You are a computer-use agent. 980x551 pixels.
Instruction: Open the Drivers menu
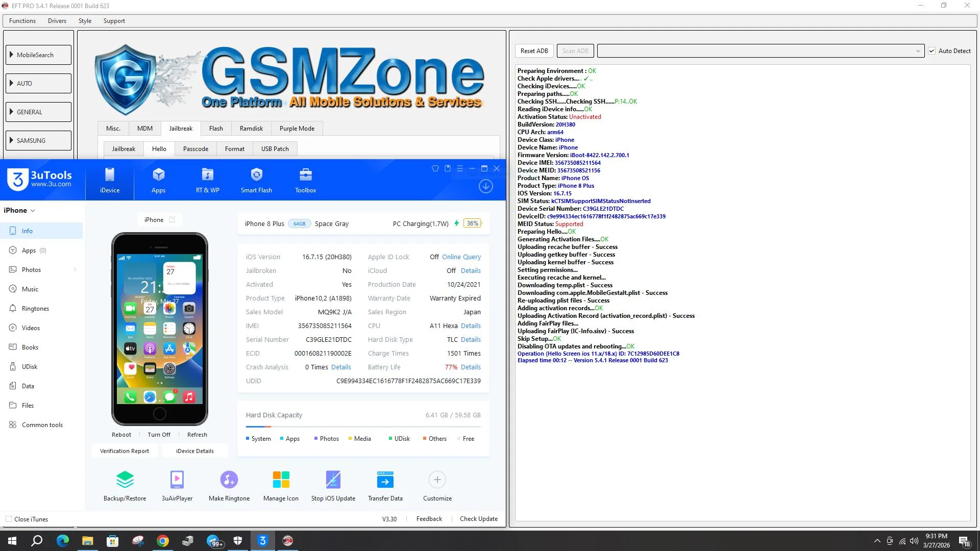[57, 21]
